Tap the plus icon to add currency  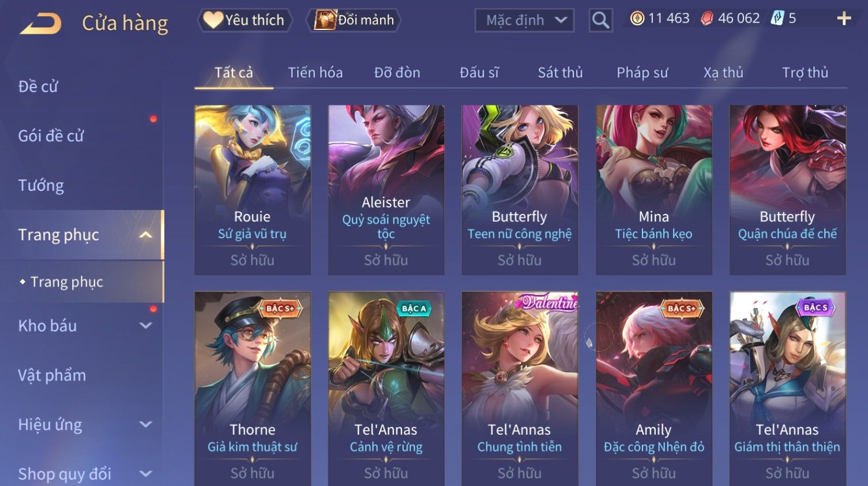point(844,19)
